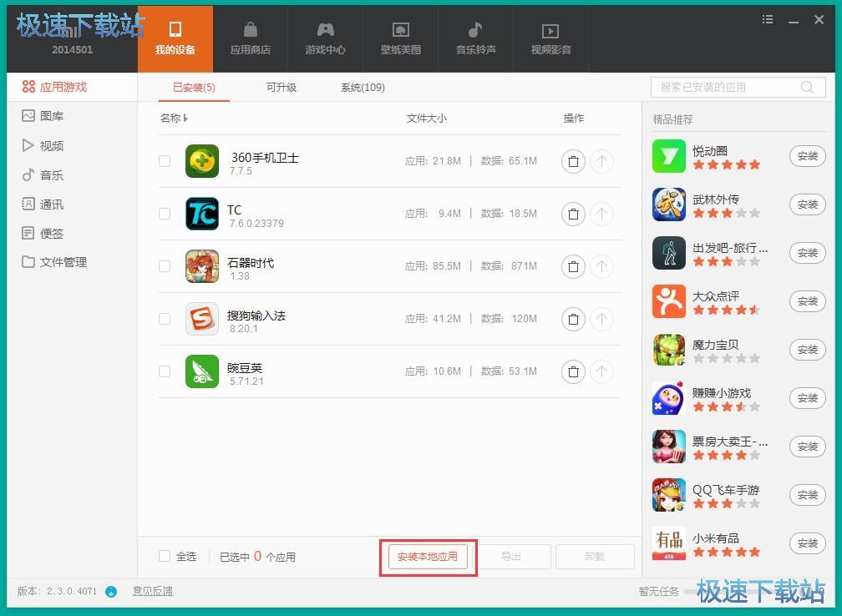The height and width of the screenshot is (616, 842).
Task: Open 通讯 in the sidebar
Action: pyautogui.click(x=72, y=204)
